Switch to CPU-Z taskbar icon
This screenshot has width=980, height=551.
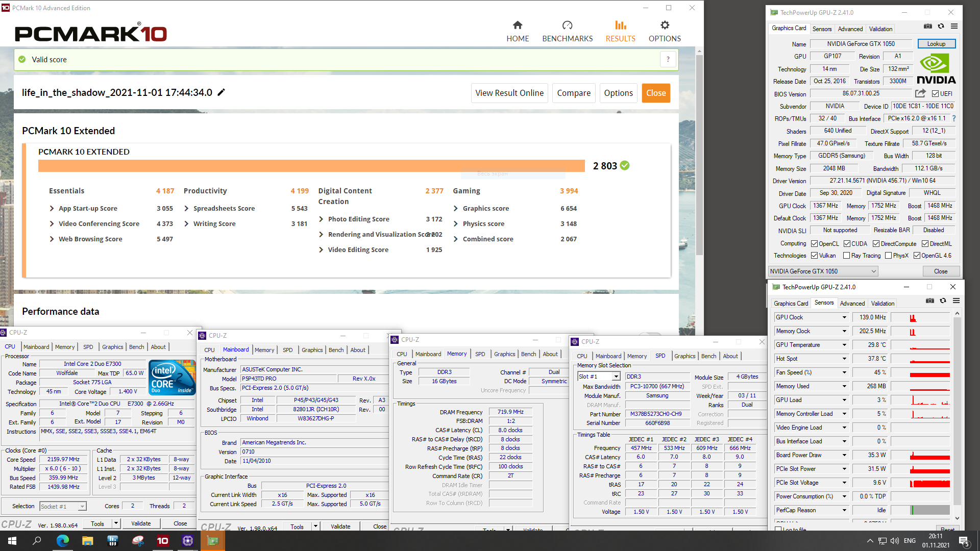pyautogui.click(x=187, y=541)
